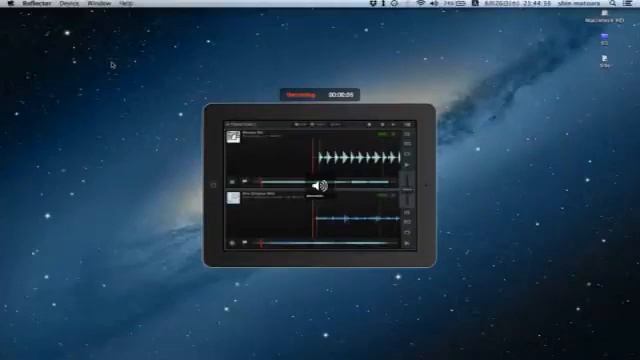This screenshot has width=640, height=360.
Task: Click the recording elapsed time counter
Action: click(341, 95)
